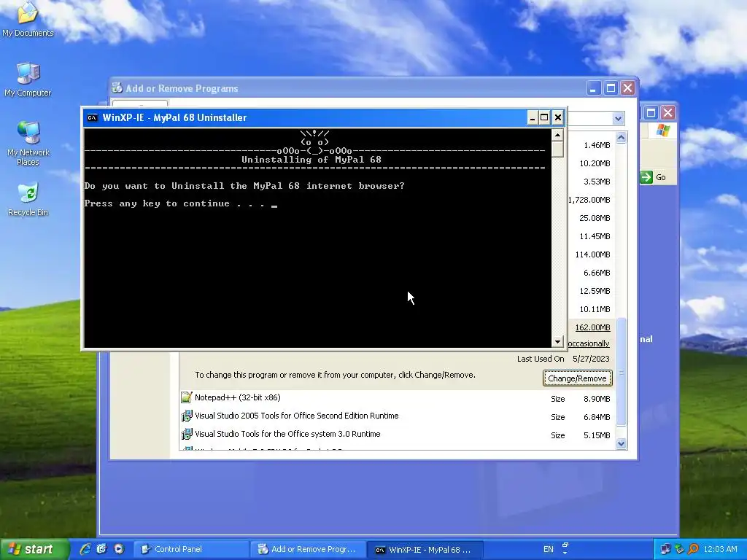
Task: Click the Add or Remove Programs title bar icon
Action: pyautogui.click(x=117, y=87)
